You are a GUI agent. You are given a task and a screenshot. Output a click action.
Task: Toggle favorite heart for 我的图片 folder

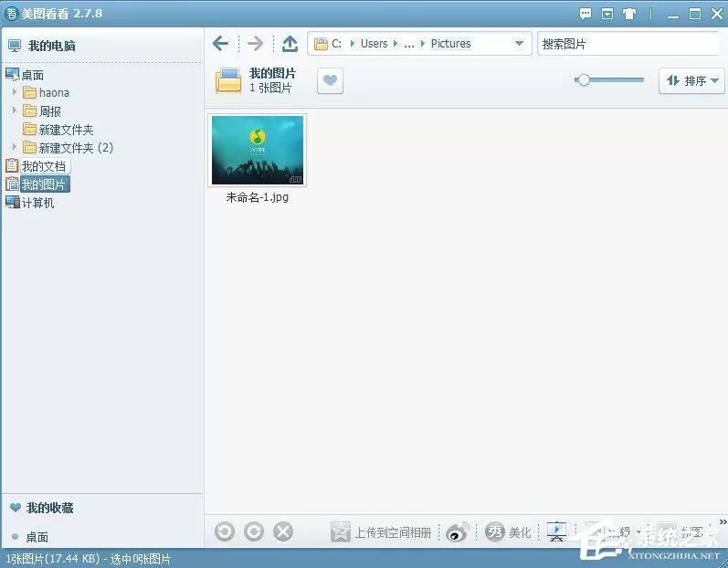(330, 80)
